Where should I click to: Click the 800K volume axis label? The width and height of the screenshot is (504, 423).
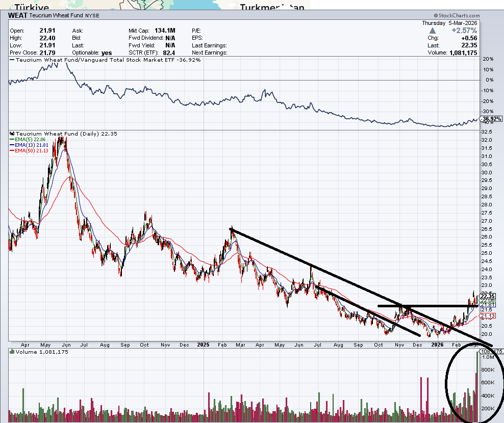pyautogui.click(x=488, y=369)
